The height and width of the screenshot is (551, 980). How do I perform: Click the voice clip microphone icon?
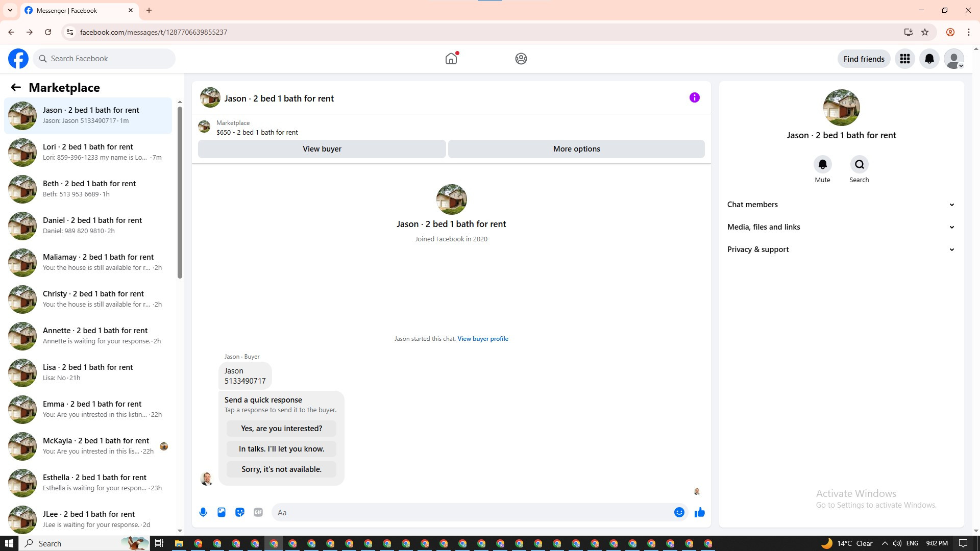point(203,512)
